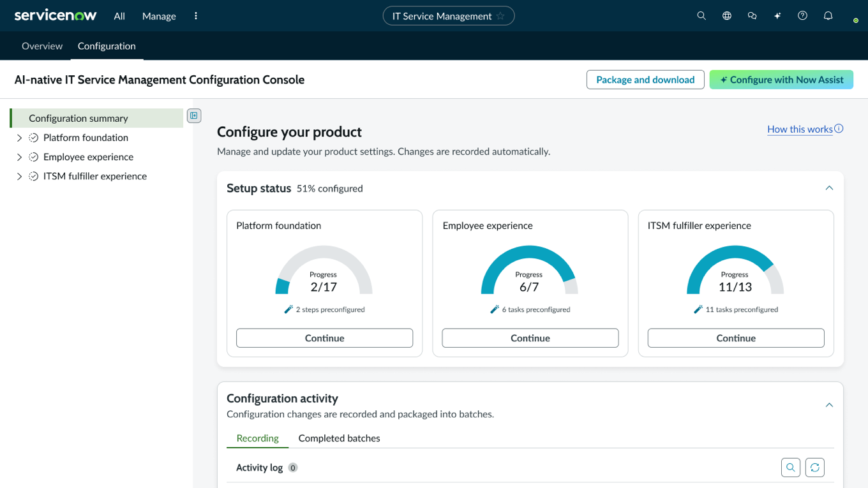Click the Employee experience 6/7 progress gauge
The width and height of the screenshot is (868, 488).
point(530,270)
